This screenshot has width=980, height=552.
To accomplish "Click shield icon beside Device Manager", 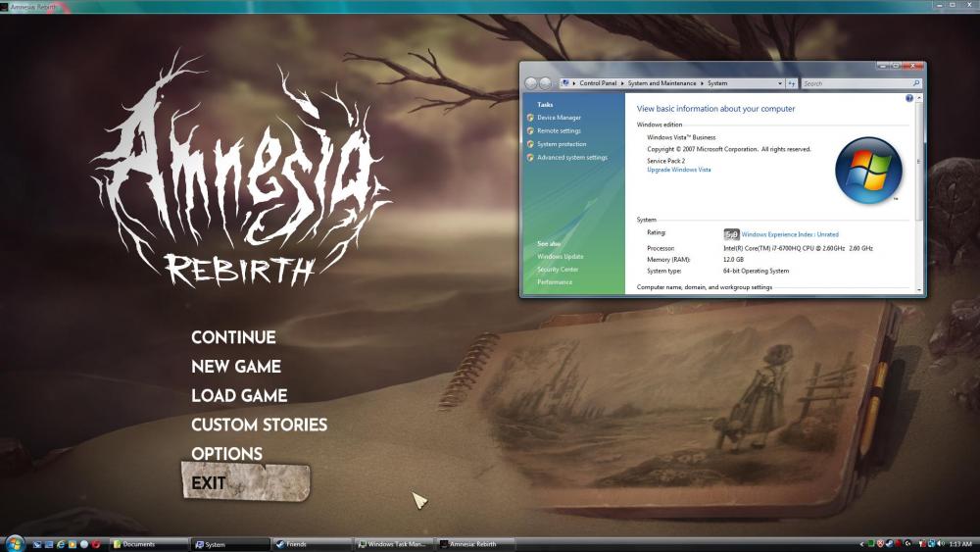I will (x=530, y=118).
